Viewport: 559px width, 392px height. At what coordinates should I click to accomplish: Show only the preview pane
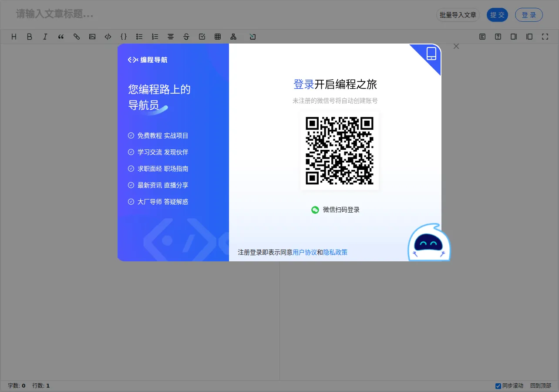coord(529,37)
